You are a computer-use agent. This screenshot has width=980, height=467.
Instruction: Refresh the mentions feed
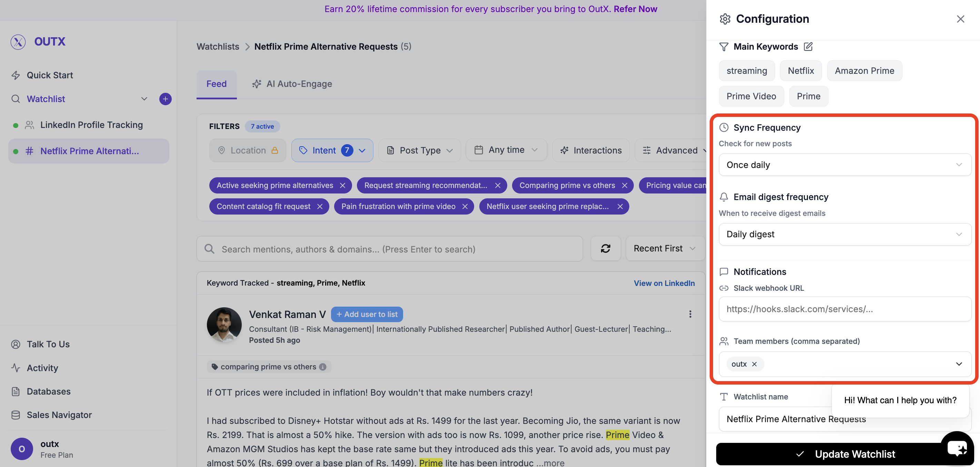point(606,249)
